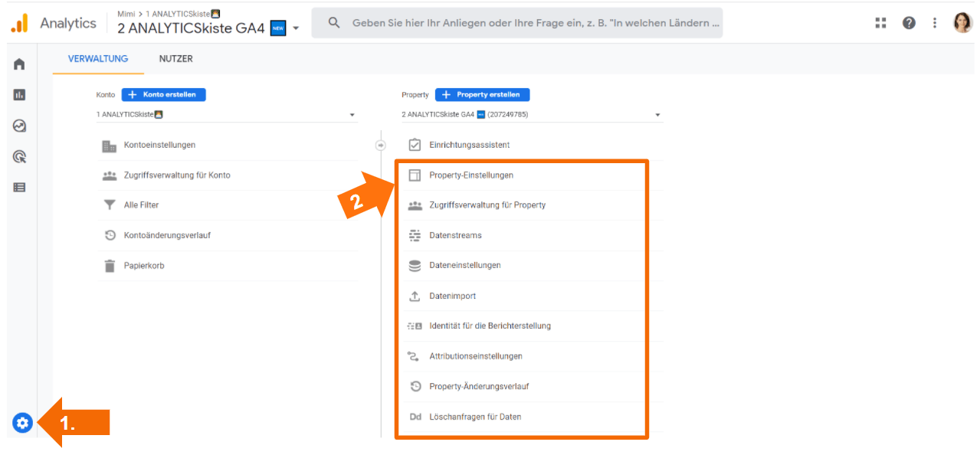Open the Advertising icon in left sidebar
The width and height of the screenshot is (980, 455).
pos(19,156)
